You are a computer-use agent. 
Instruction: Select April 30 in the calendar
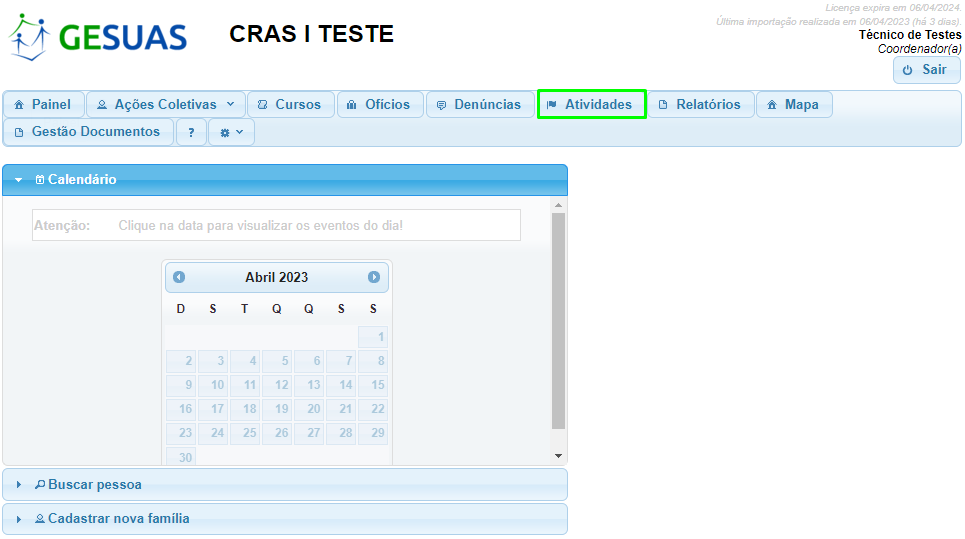(x=181, y=457)
